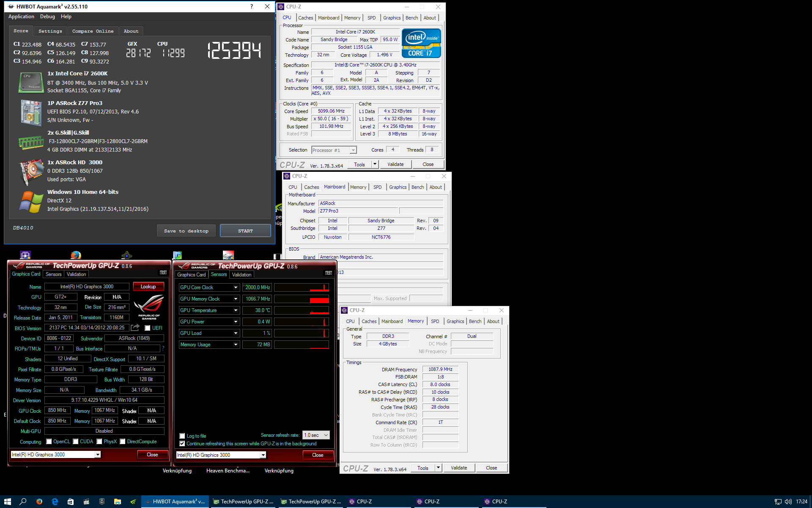The width and height of the screenshot is (812, 508).
Task: Open the Application menu in Aquamark
Action: coord(21,17)
